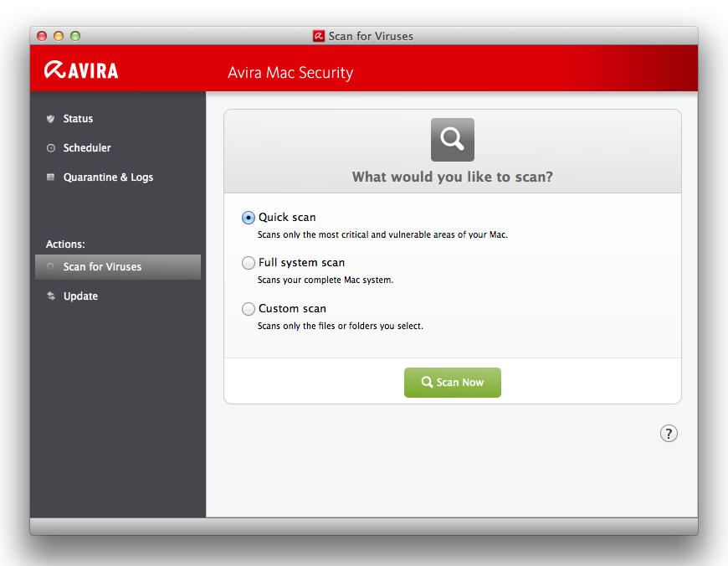Click the "Full system scan" label

[x=301, y=263]
